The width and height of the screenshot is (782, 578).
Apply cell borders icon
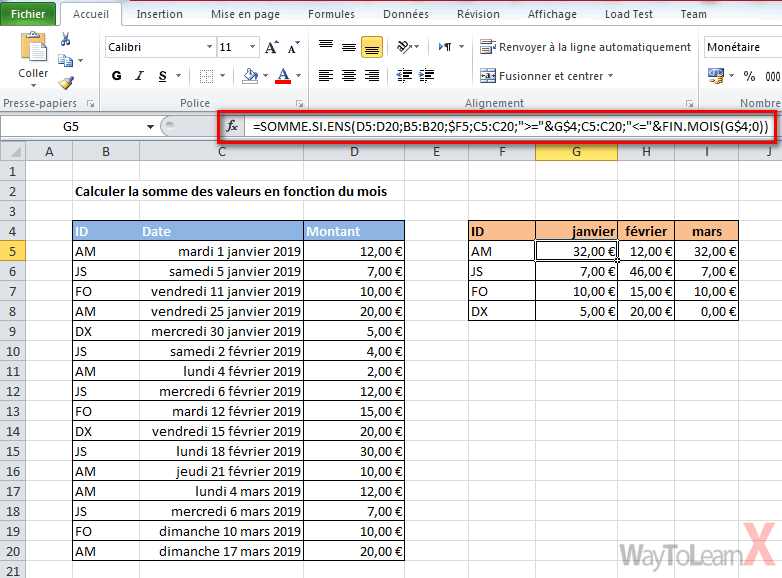pos(206,76)
